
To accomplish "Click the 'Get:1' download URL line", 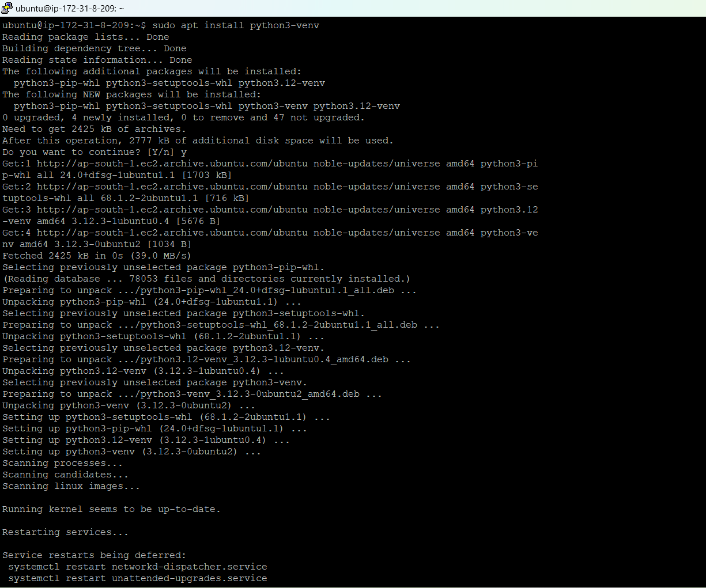I will (270, 164).
